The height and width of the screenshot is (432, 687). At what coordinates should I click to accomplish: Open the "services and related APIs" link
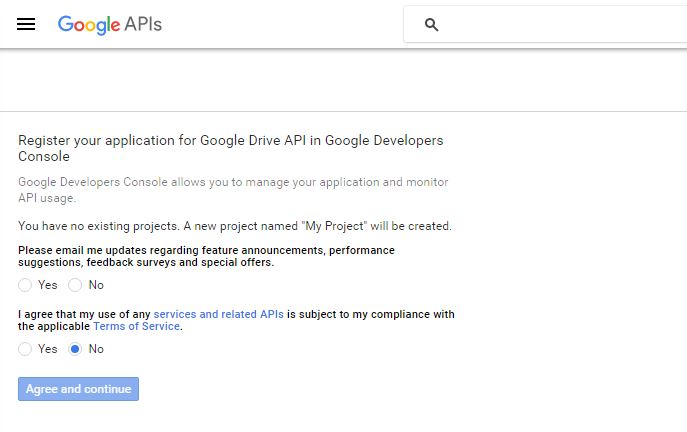coord(218,314)
